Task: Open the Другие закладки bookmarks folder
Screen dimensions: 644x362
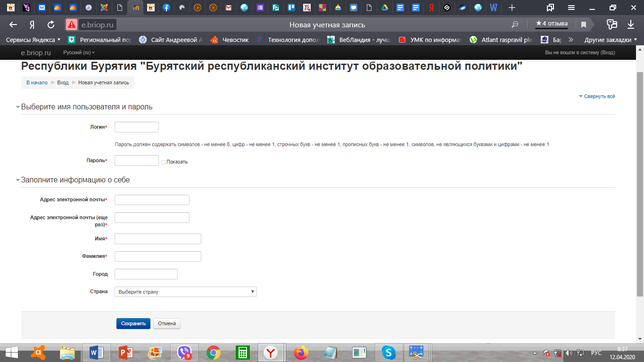Action: point(611,40)
